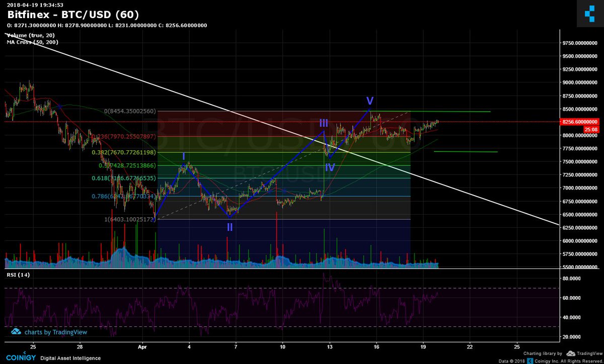Click price axis value 9750.00000000
The image size is (604, 364).
point(580,43)
